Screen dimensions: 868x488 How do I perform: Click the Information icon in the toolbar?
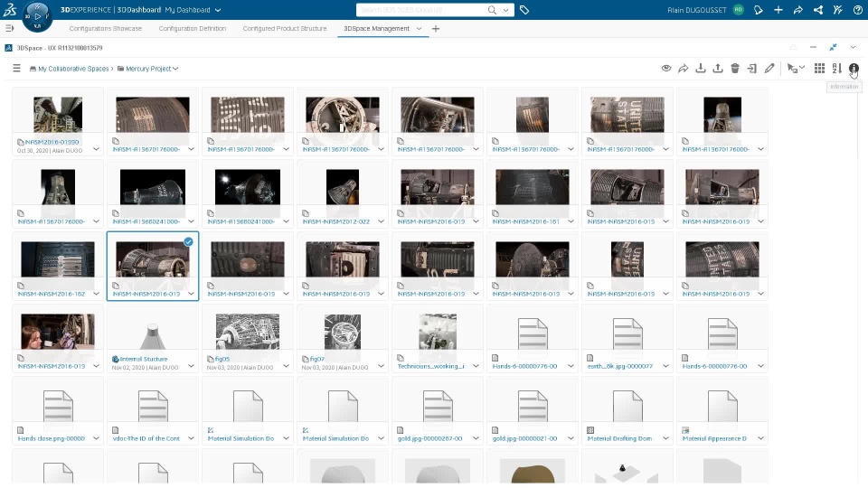tap(854, 69)
